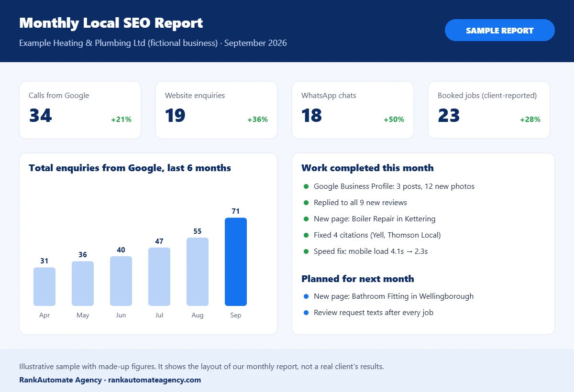Click the bar value label 47
Image resolution: width=574 pixels, height=392 pixels.
coord(159,241)
